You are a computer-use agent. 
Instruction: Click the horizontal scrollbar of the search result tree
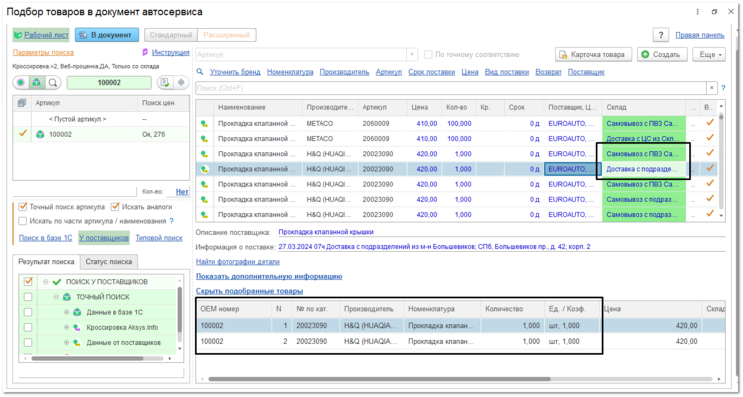(87, 359)
